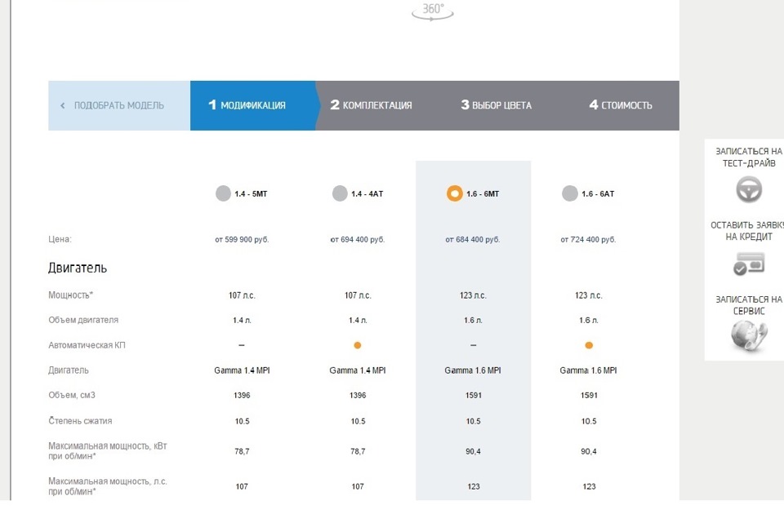This screenshot has width=784, height=532.
Task: Click the 90,4 kW value under 1.6 - 6MT
Action: pyautogui.click(x=473, y=451)
